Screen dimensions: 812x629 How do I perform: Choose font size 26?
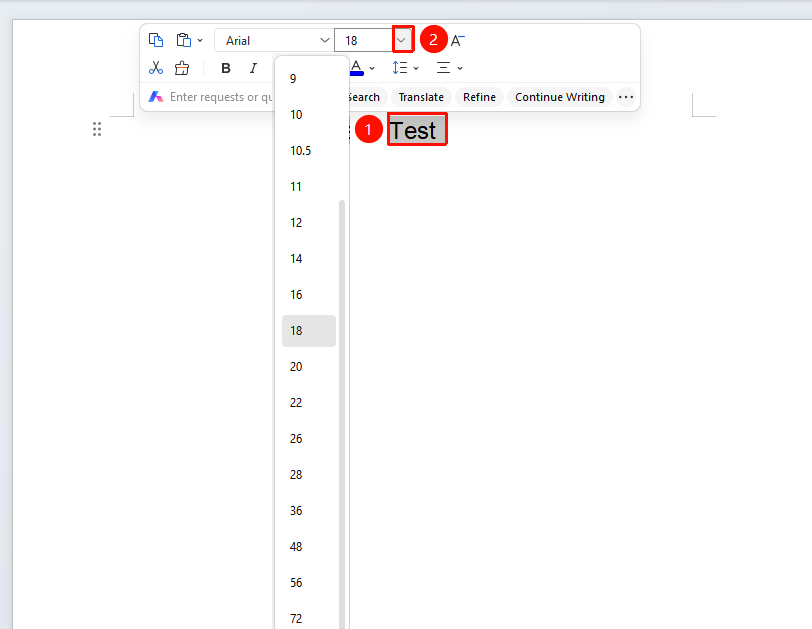point(309,438)
